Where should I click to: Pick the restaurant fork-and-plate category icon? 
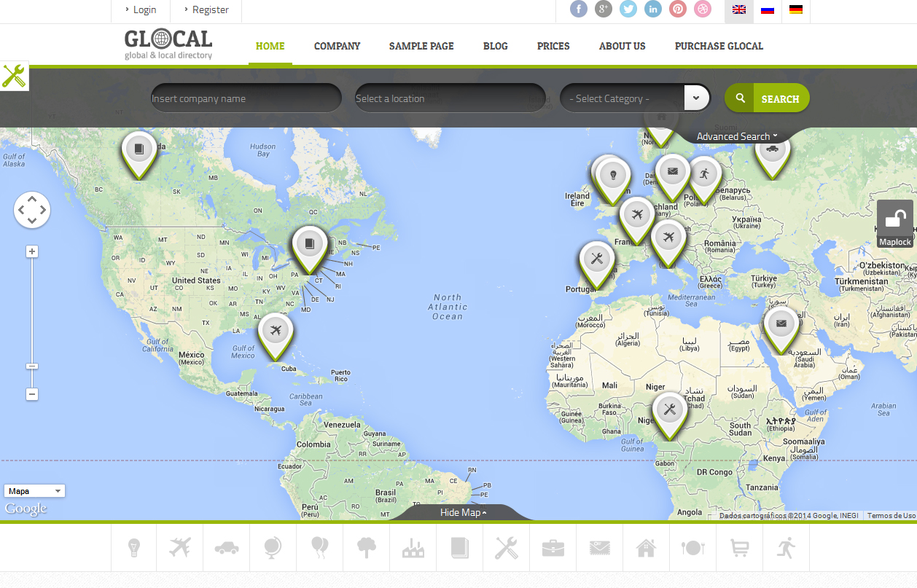(693, 548)
